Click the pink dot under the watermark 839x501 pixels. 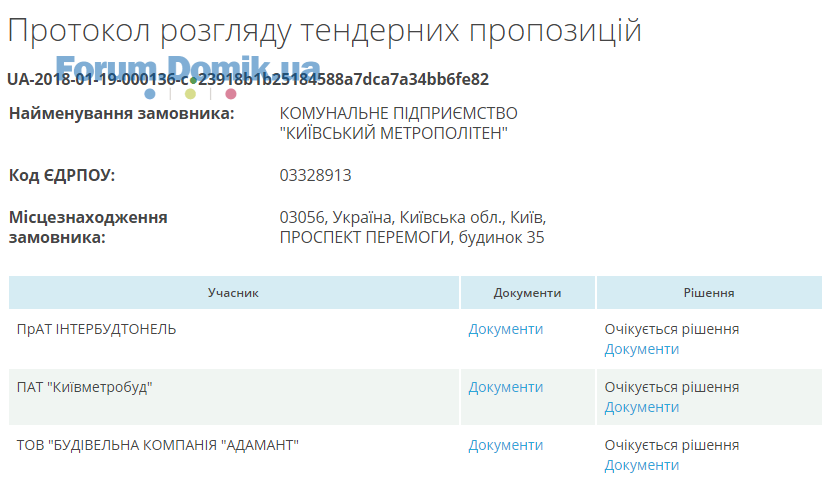tap(231, 94)
